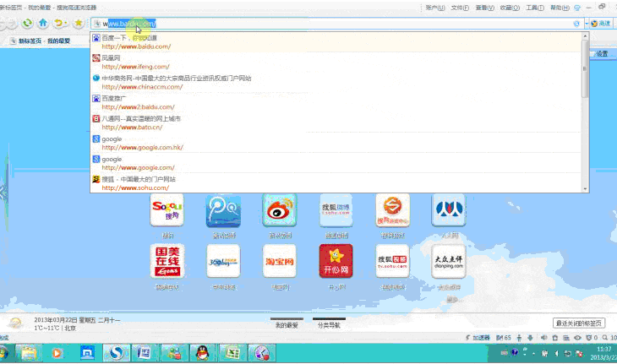This screenshot has height=364, width=617.
Task: Open the Dianping tile
Action: (x=449, y=261)
